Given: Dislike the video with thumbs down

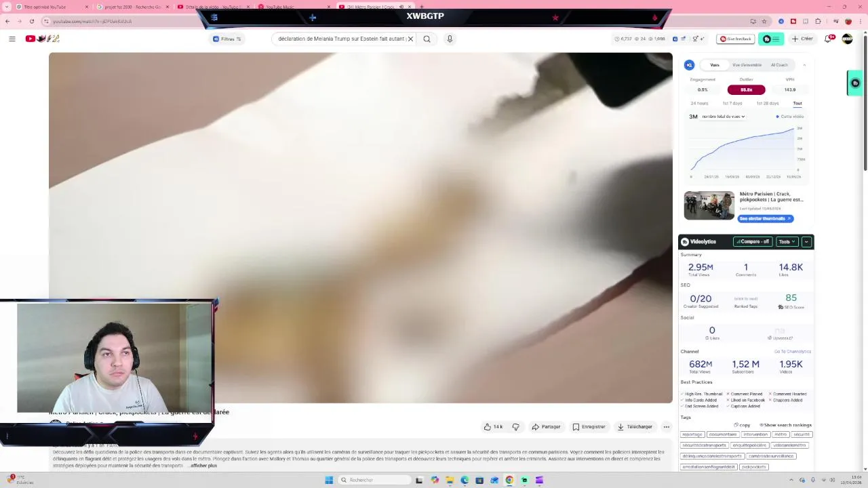Looking at the screenshot, I should coord(516,427).
